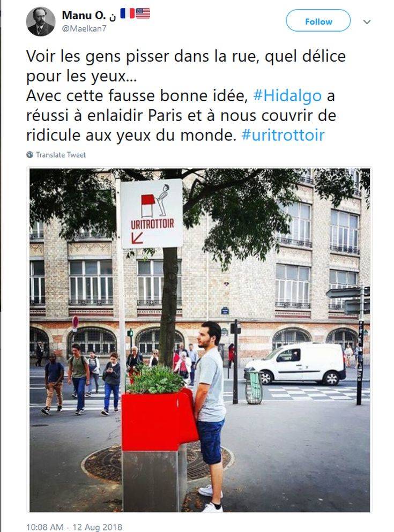Screen dimensions: 394x532
Task: Click the French flag emoji in the name
Action: point(127,13)
